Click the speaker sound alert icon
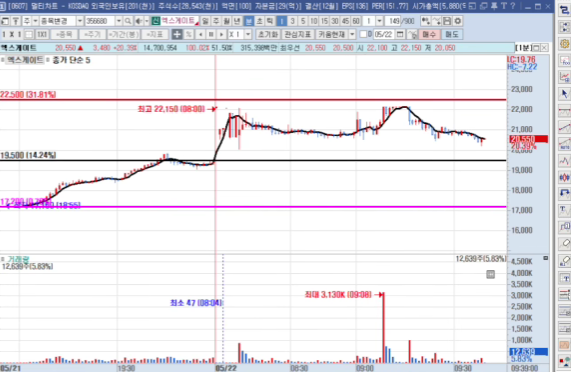571x372 pixels. click(x=138, y=21)
